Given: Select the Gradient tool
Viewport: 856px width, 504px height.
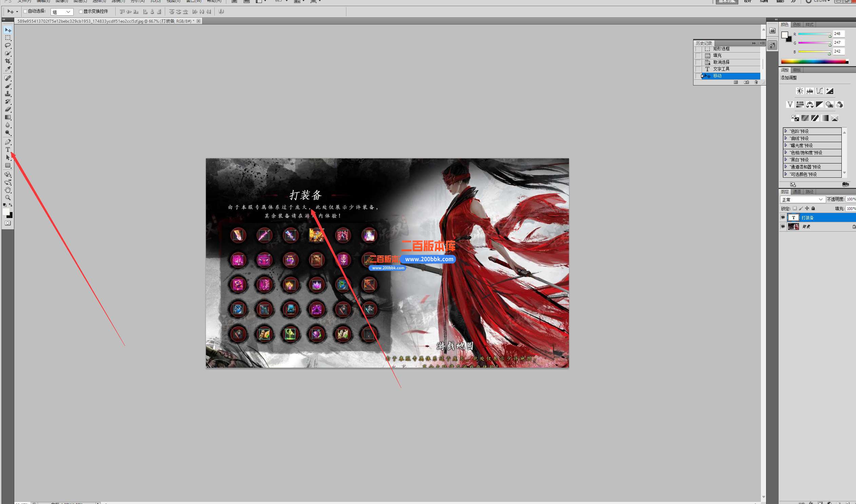Looking at the screenshot, I should tap(8, 117).
